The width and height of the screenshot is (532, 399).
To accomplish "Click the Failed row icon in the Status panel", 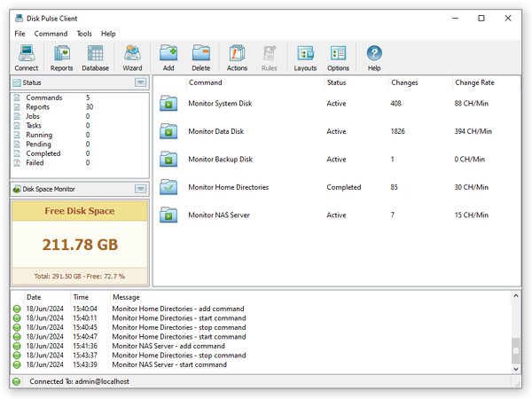I will pos(17,163).
